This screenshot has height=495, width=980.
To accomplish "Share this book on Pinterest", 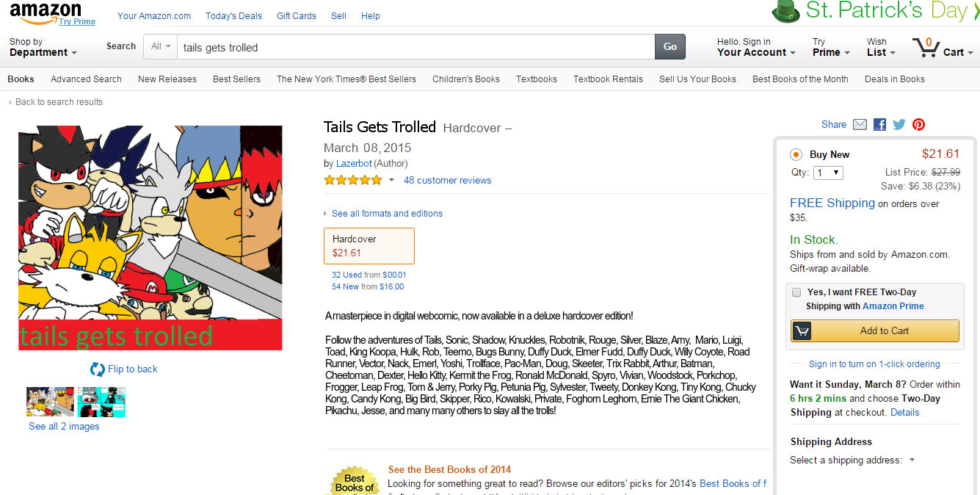I will coord(918,125).
